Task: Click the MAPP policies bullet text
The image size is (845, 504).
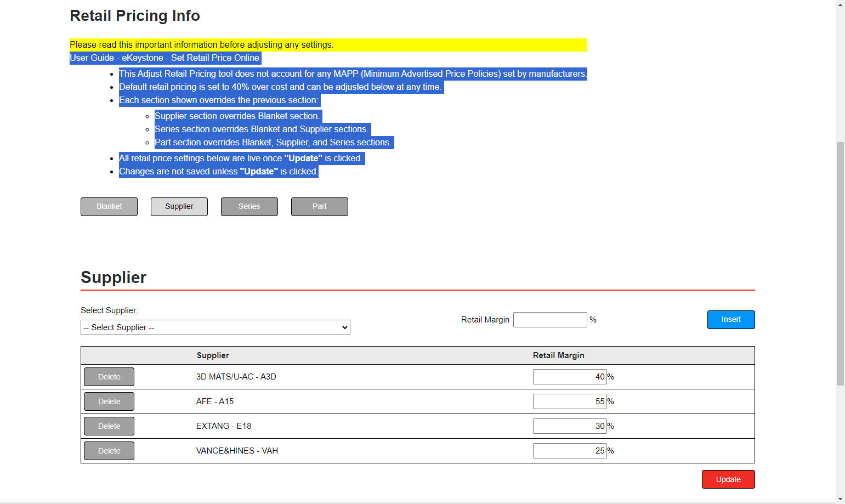Action: click(353, 74)
